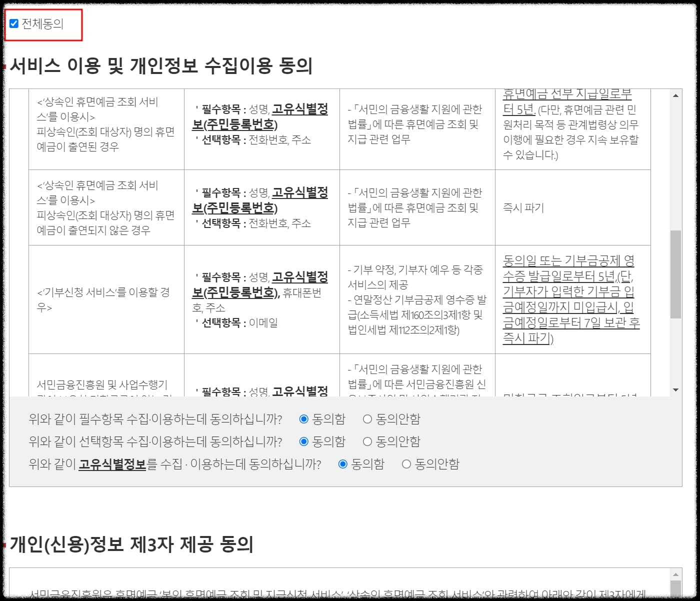700x601 pixels.
Task: Select the 기부신청 서비스 table cell
Action: click(x=106, y=298)
